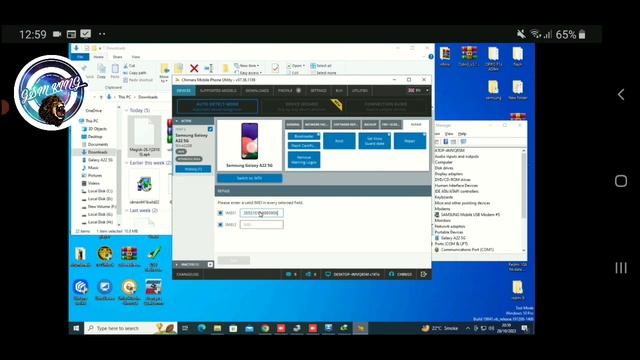Show hidden system tray icons chevron

(468, 328)
